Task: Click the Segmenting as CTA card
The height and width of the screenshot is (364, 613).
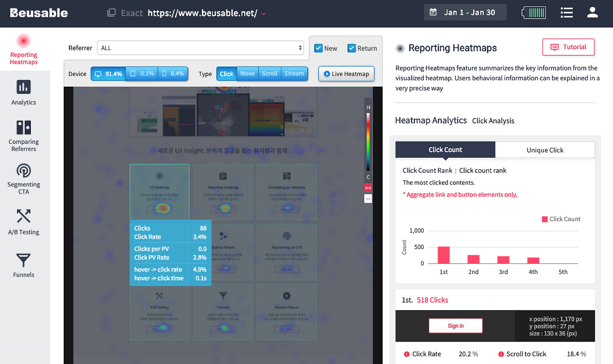Action: (286, 252)
